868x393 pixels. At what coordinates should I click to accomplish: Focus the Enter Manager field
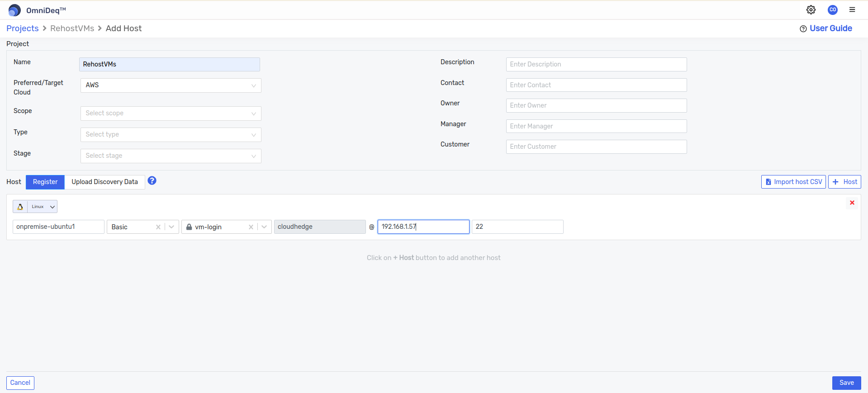[596, 126]
